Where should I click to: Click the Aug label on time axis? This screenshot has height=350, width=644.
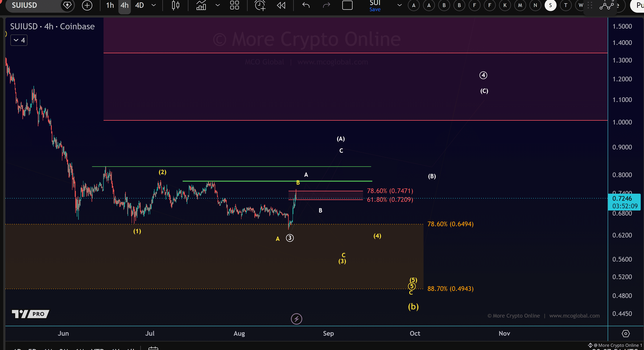pos(239,333)
